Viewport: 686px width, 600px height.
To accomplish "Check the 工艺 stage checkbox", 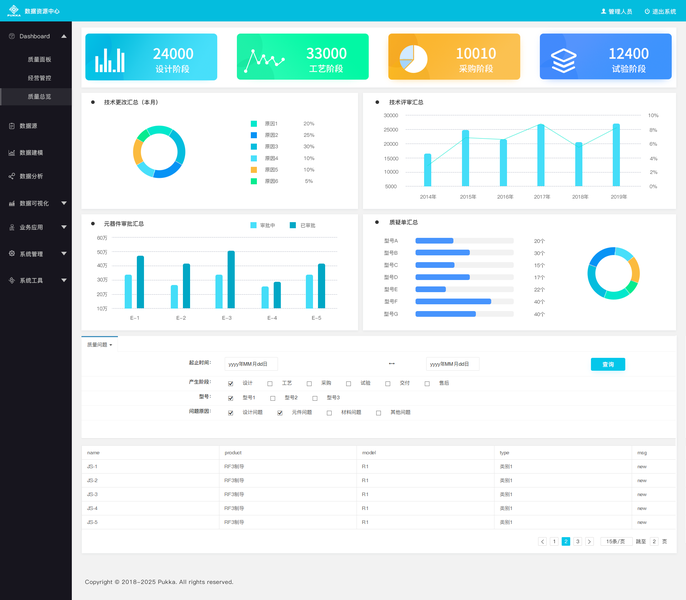I will point(270,383).
